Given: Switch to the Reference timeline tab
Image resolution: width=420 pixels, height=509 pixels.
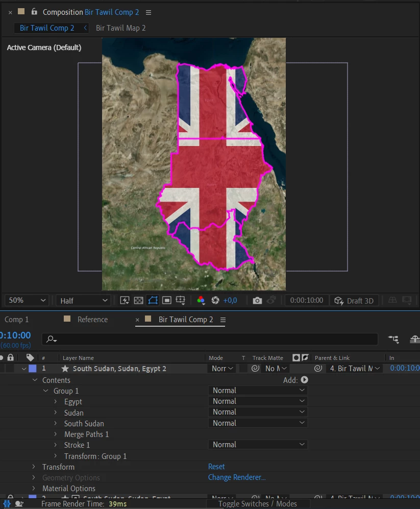Looking at the screenshot, I should click(92, 320).
